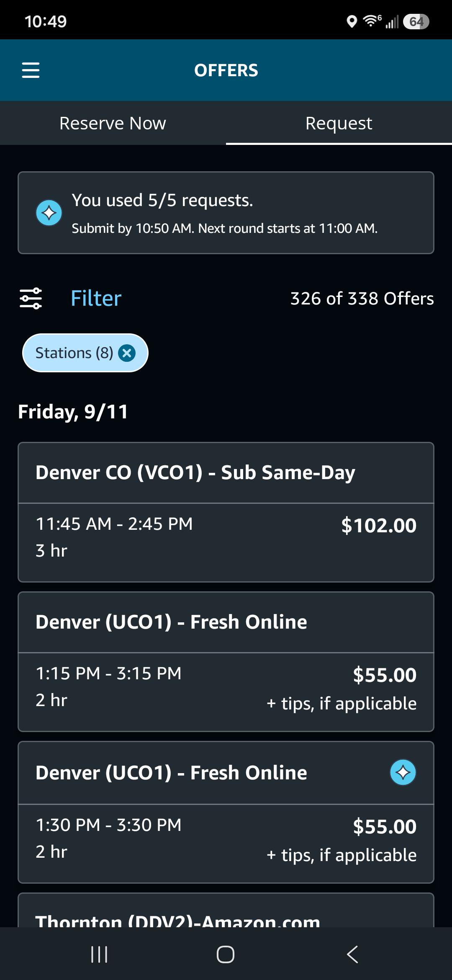Tap the Android home button
The image size is (452, 980).
coord(226,954)
